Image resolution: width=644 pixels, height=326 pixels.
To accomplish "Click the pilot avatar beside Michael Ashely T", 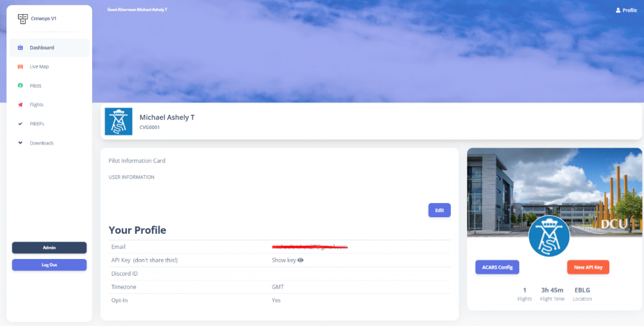I will 118,121.
